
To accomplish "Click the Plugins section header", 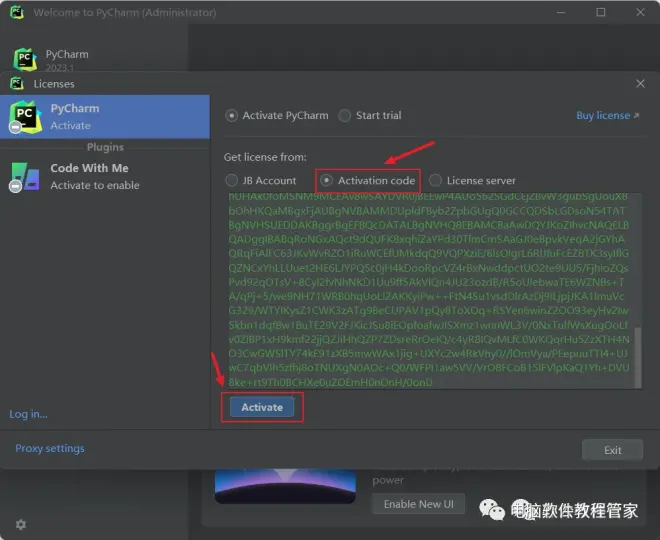I will coord(105,147).
